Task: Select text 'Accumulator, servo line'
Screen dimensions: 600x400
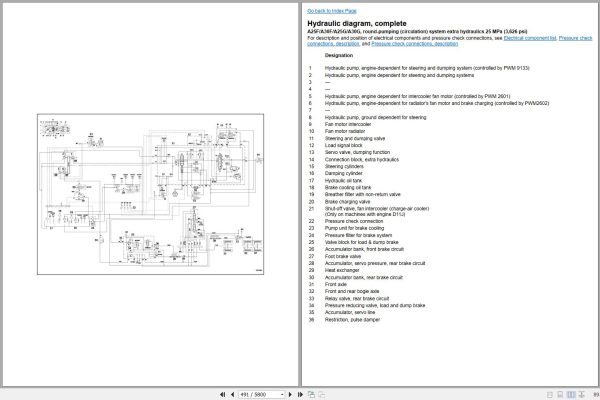Action: [x=350, y=312]
